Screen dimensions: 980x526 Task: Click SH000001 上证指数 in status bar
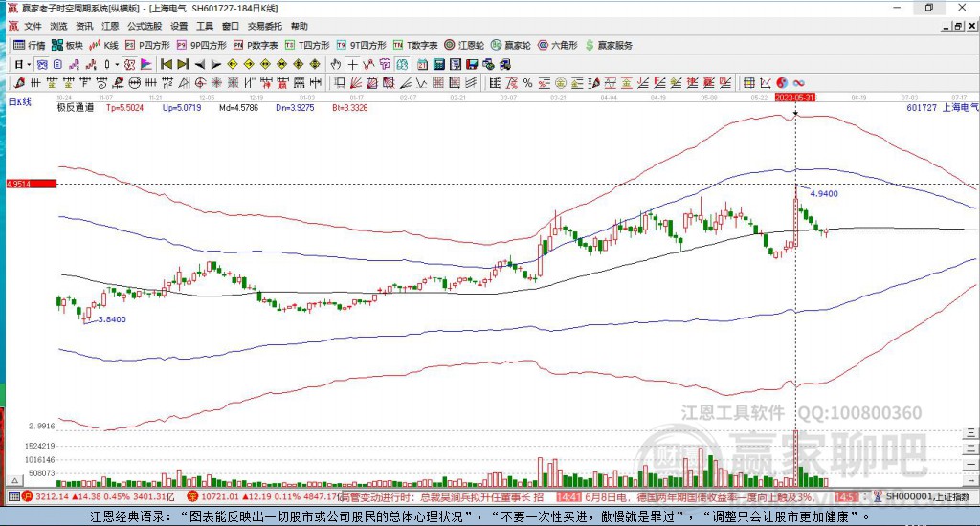click(927, 496)
